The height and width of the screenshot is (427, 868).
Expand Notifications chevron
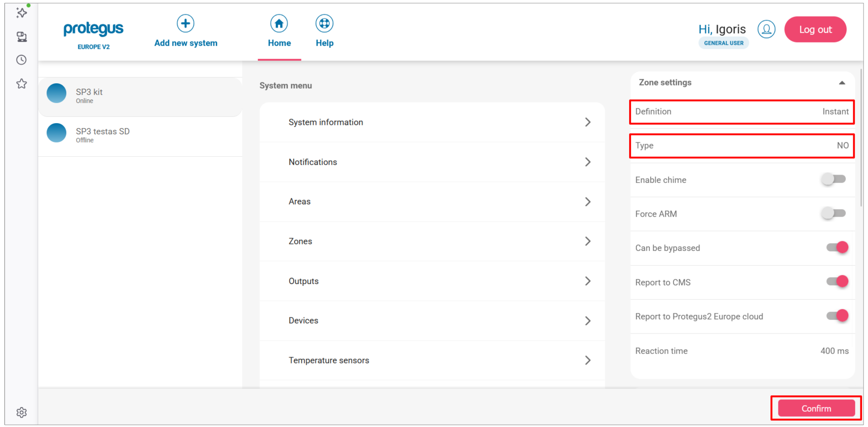click(x=588, y=162)
